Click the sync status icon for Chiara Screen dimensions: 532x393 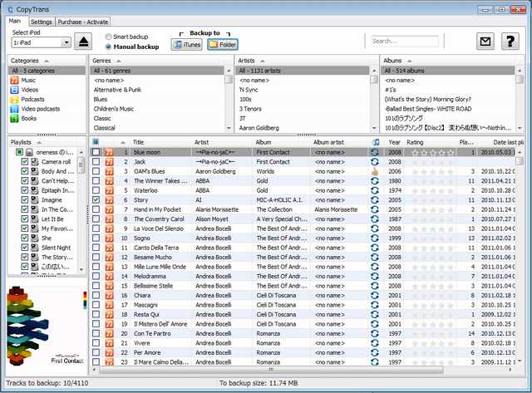375,295
